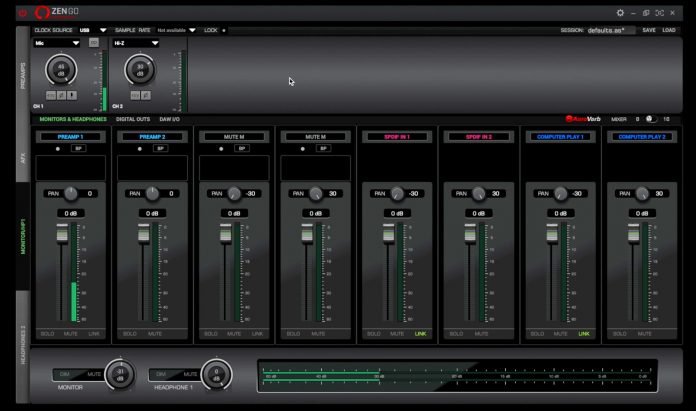Solo the SPDIF IN 1 channel
This screenshot has width=696, height=411.
pyautogui.click(x=374, y=333)
